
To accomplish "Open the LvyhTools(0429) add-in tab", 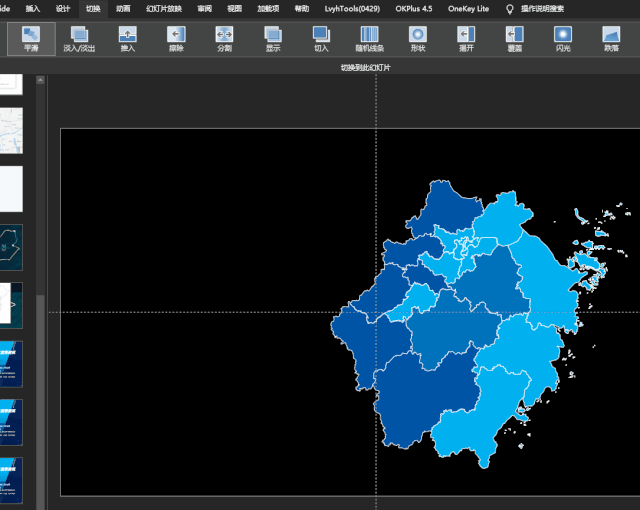I will 352,9.
